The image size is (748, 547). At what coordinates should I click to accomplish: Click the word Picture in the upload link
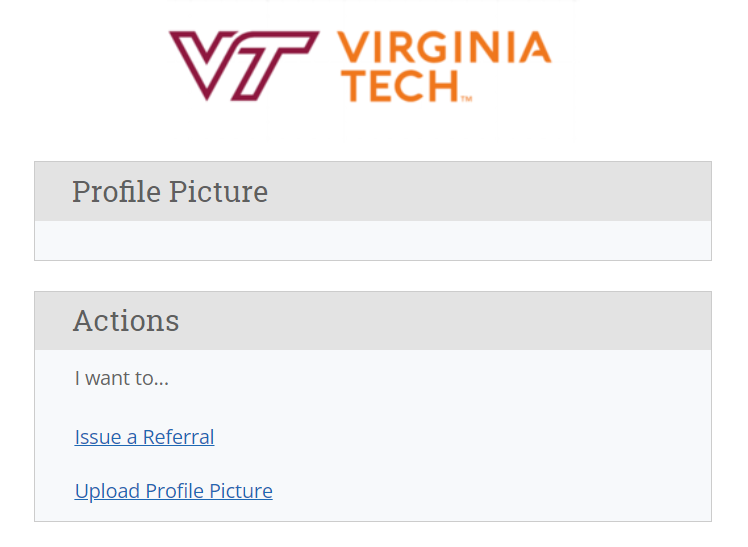tap(241, 491)
